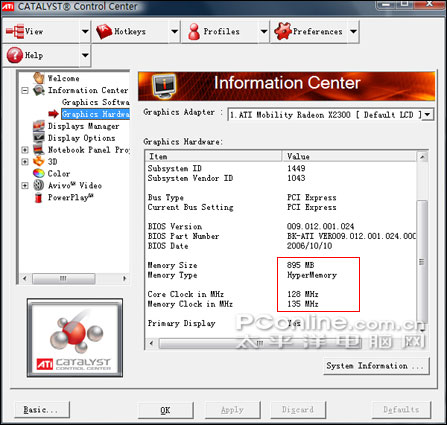Open the Preferences dropdown arrow
447x425 pixels.
click(353, 32)
